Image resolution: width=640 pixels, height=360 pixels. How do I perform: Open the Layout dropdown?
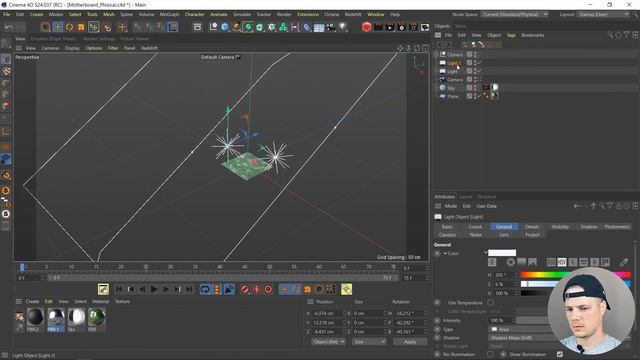point(603,14)
